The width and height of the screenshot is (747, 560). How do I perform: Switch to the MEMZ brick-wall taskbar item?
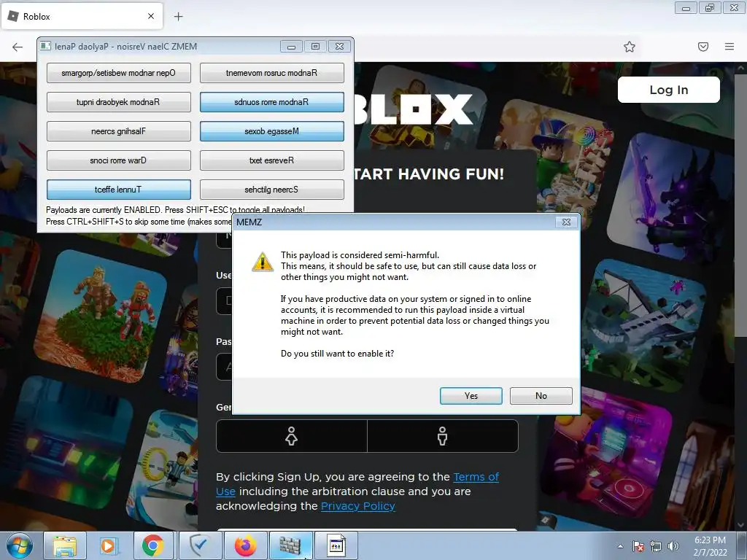click(290, 545)
